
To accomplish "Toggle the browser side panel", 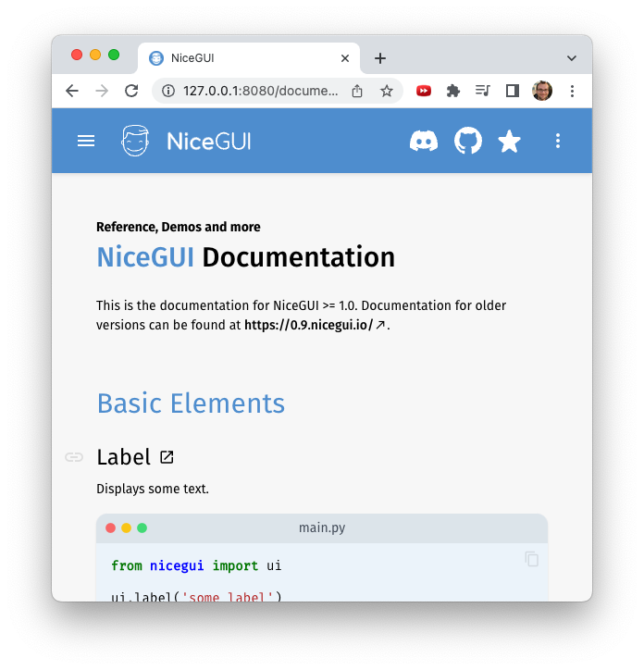I will [x=513, y=91].
